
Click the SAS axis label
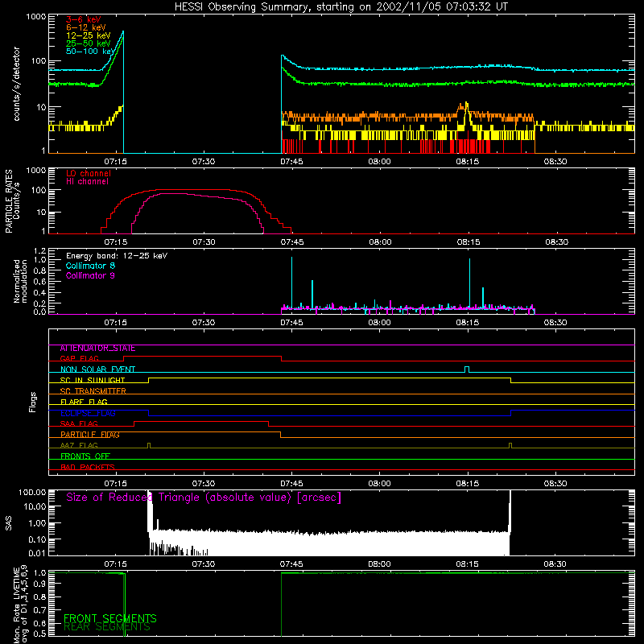click(x=9, y=523)
